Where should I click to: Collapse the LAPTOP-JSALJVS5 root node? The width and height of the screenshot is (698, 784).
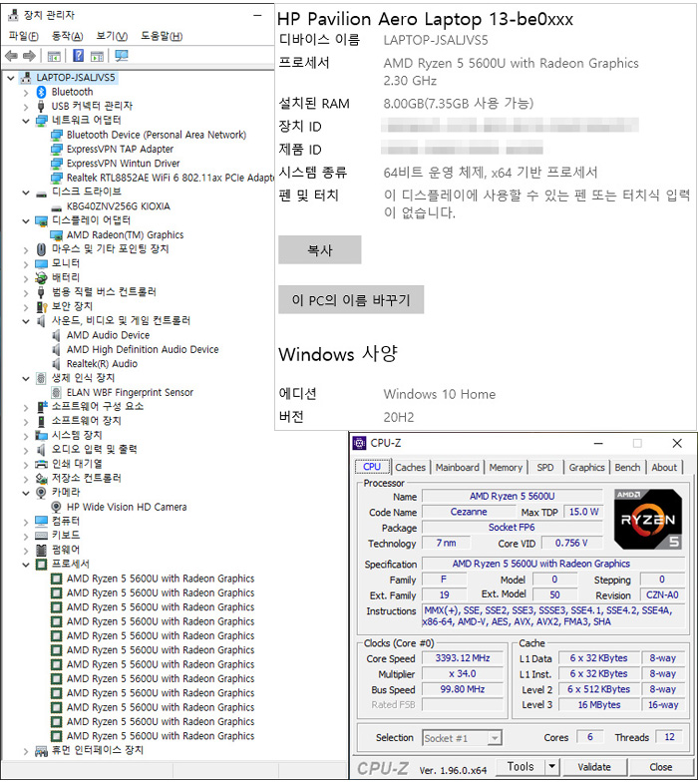coord(11,78)
